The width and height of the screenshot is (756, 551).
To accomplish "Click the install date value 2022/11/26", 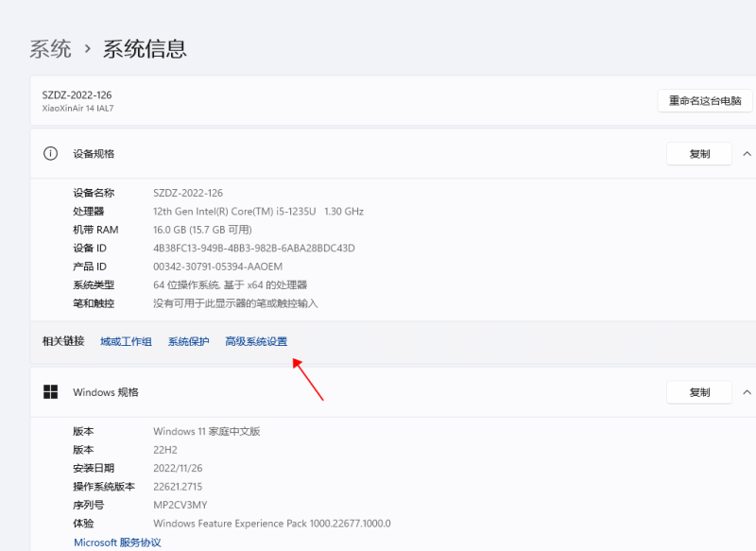I will pyautogui.click(x=178, y=468).
